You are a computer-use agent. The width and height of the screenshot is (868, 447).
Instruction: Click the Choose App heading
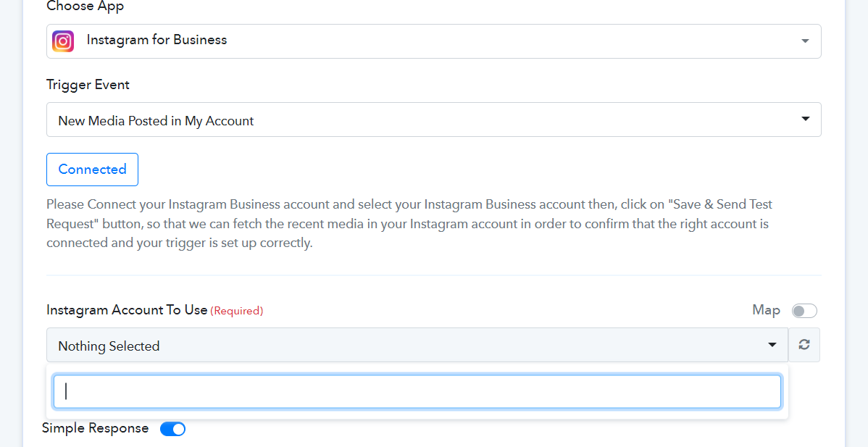click(x=85, y=7)
